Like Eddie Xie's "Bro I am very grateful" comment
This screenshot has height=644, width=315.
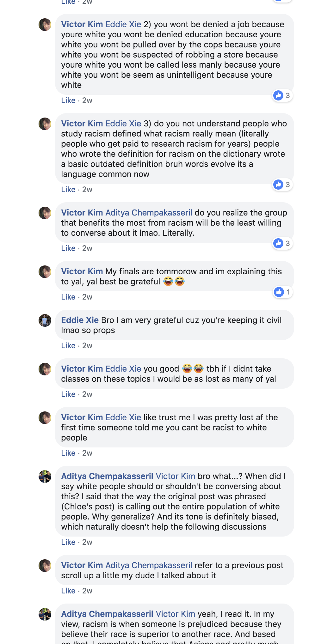68,346
